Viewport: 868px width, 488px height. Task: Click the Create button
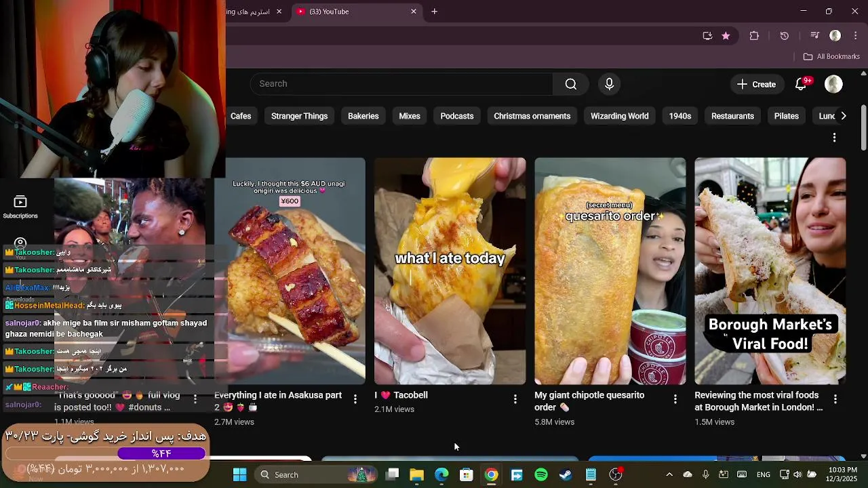click(x=756, y=84)
